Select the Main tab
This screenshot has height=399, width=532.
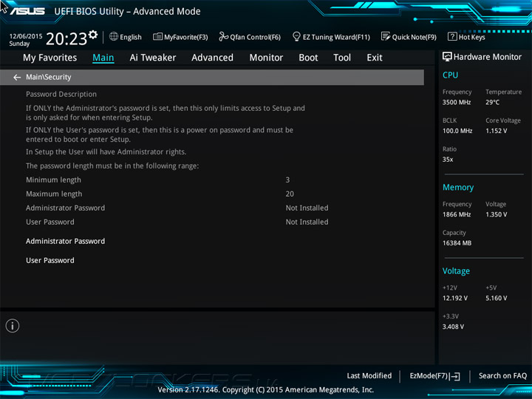pos(103,58)
